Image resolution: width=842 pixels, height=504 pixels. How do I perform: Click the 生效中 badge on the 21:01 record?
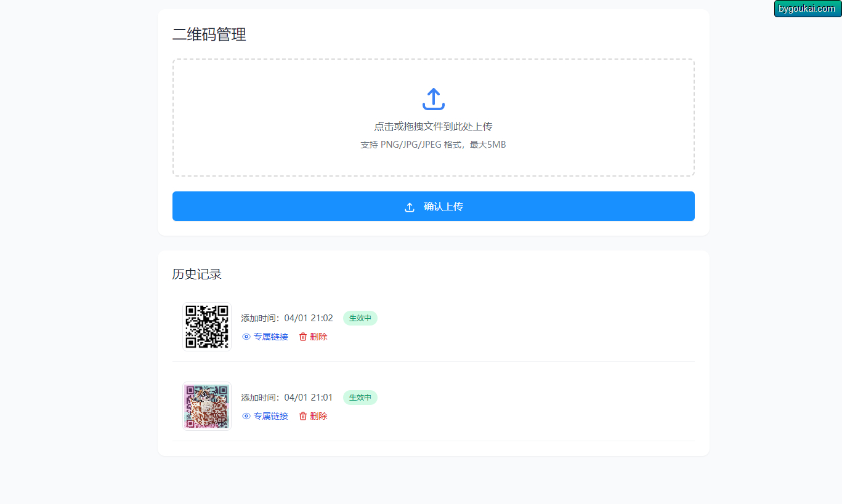360,398
